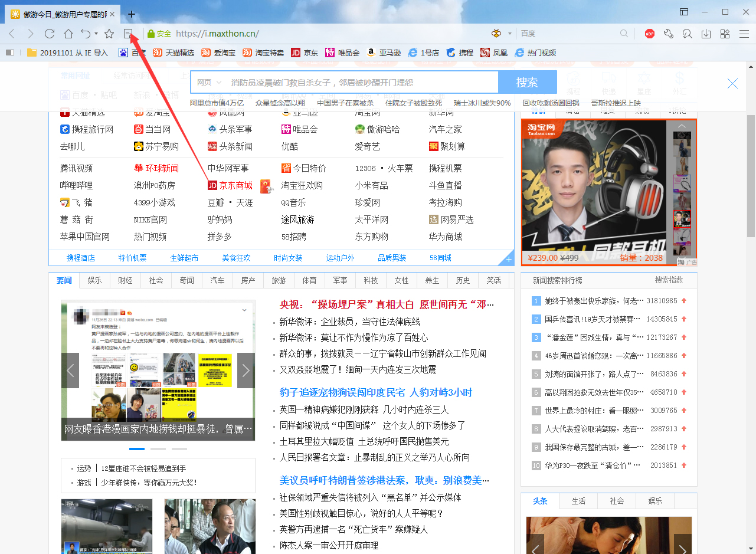Open the resource sniffer magnifier icon
This screenshot has width=756, height=554.
click(687, 34)
